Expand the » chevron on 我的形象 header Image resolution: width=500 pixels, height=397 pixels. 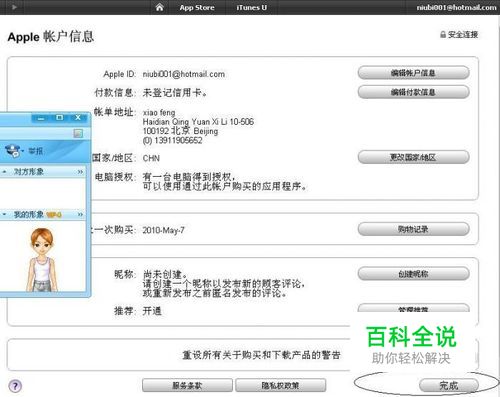(80, 214)
